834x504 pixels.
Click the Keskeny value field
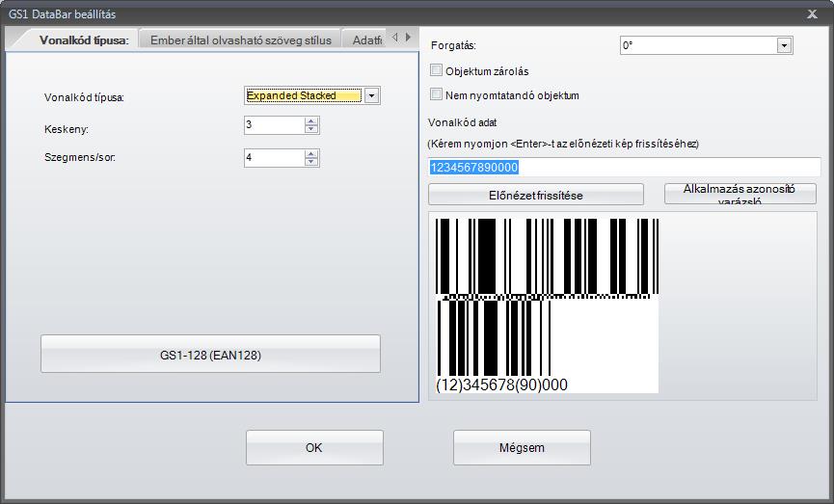tap(275, 125)
